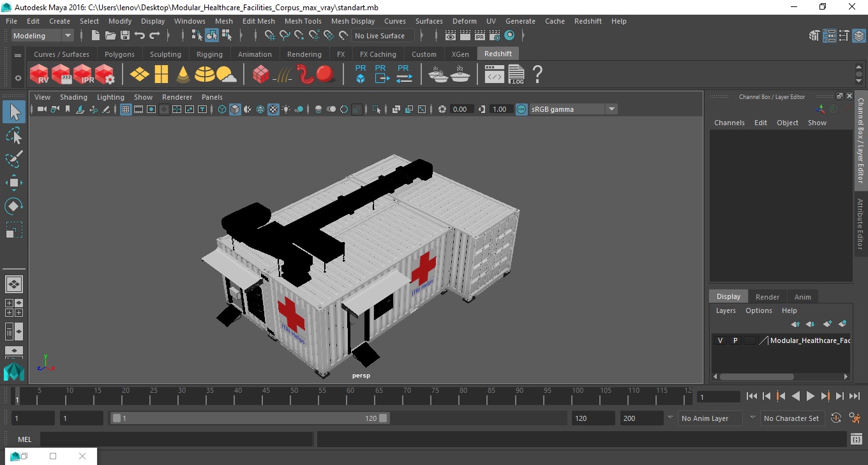The image size is (868, 465).
Task: Open Layer Editor Options menu
Action: coord(758,310)
